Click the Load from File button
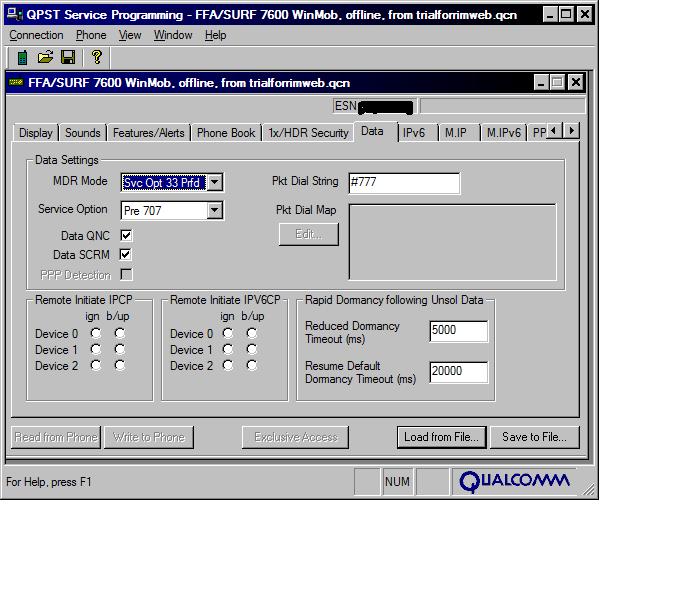The width and height of the screenshot is (699, 596). pyautogui.click(x=441, y=437)
